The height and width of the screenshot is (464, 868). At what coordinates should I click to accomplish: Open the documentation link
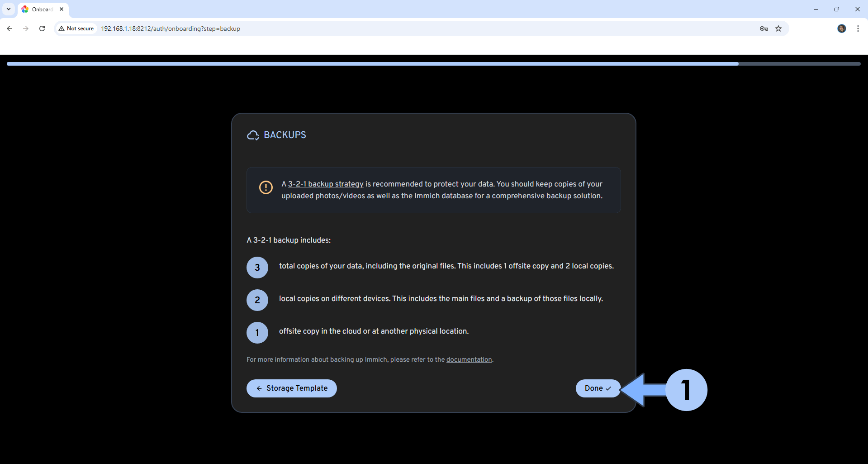(469, 359)
